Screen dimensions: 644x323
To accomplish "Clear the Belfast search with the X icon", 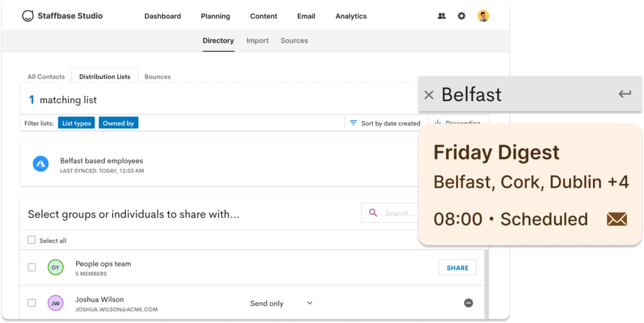I will pyautogui.click(x=428, y=96).
